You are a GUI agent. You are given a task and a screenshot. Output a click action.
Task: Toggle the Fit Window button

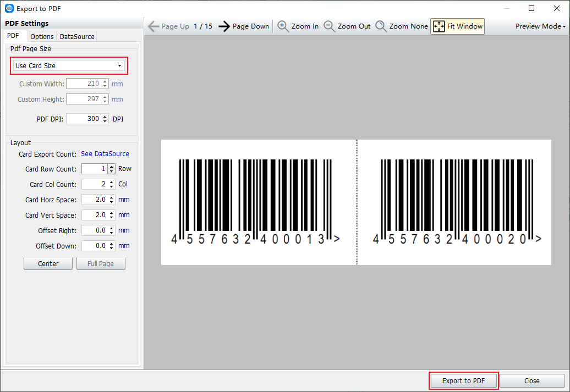[x=457, y=26]
